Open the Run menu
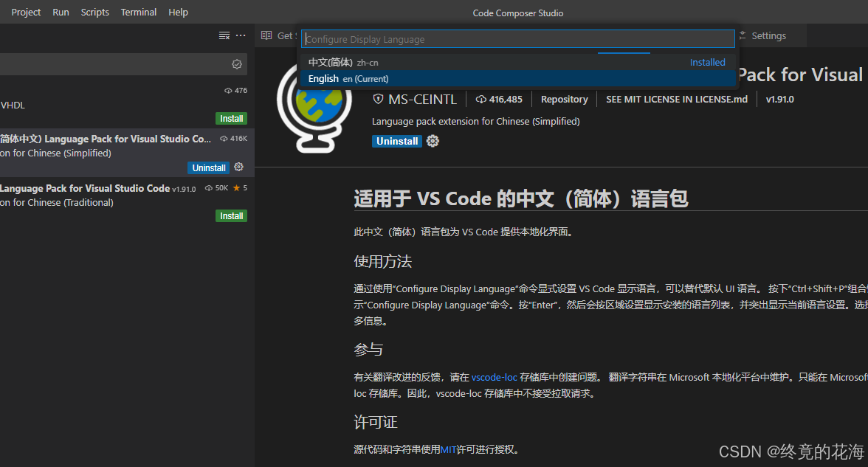This screenshot has height=467, width=868. [61, 12]
